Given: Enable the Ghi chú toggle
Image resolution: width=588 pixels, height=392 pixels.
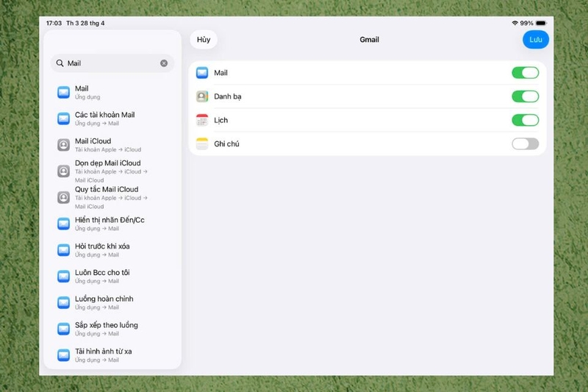Looking at the screenshot, I should pos(525,143).
